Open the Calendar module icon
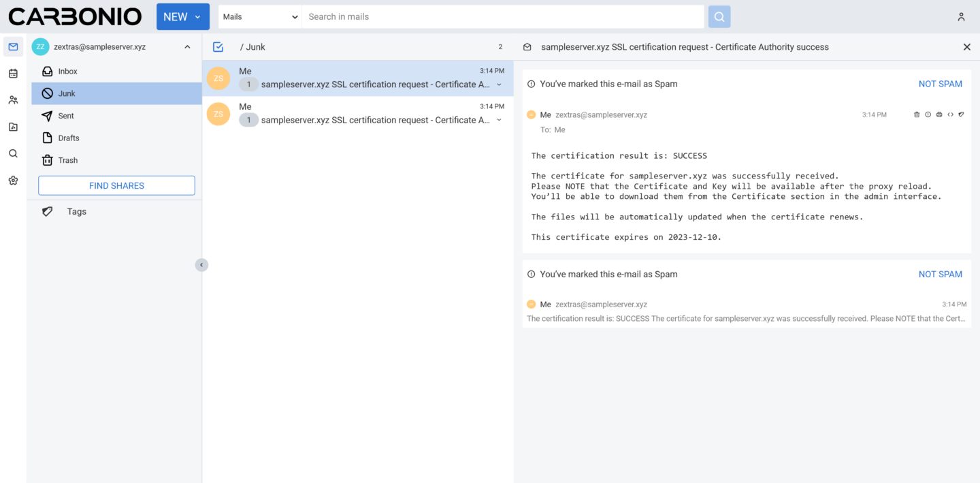The height and width of the screenshot is (483, 980). pyautogui.click(x=12, y=73)
